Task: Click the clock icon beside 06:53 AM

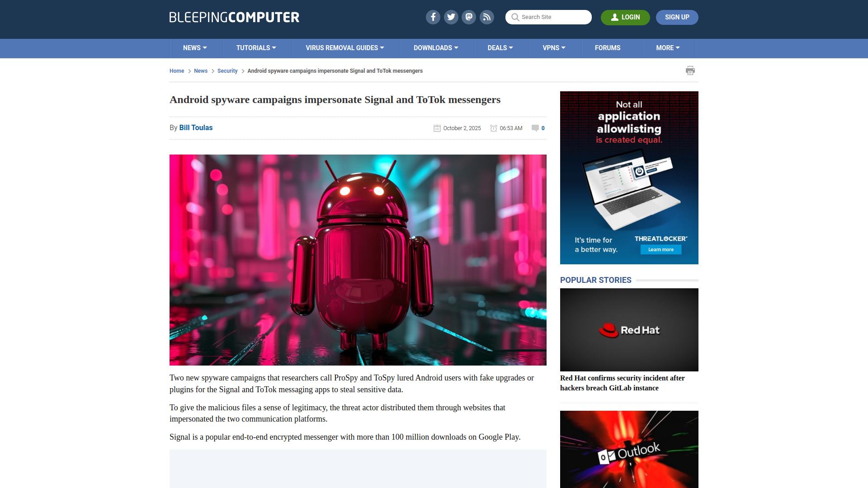Action: [493, 128]
